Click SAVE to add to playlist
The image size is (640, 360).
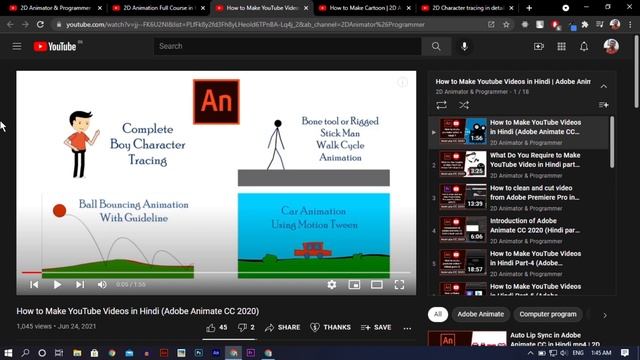[376, 327]
